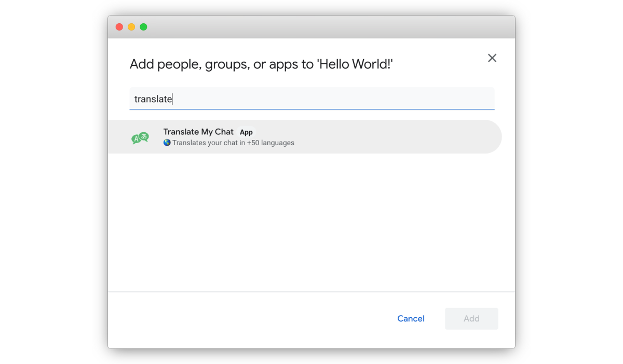Screen dimensions: 623x364
Task: Click the red window close button
Action: point(119,27)
